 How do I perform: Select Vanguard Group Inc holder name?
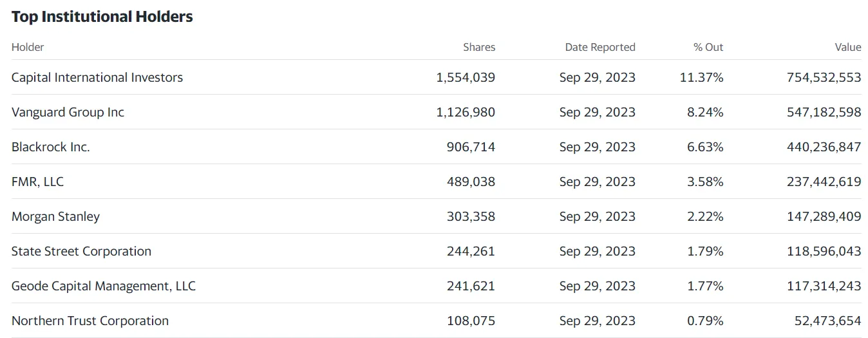[68, 112]
